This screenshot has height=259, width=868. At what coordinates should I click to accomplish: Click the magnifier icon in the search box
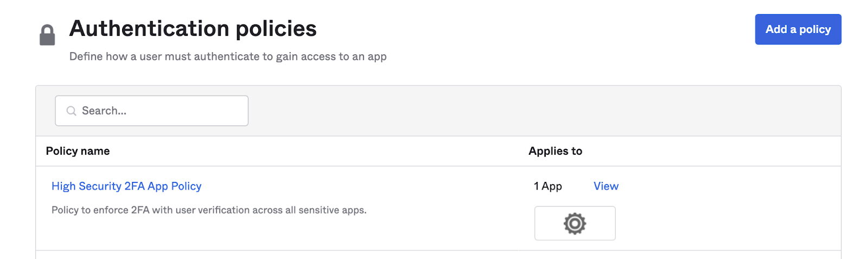(71, 111)
